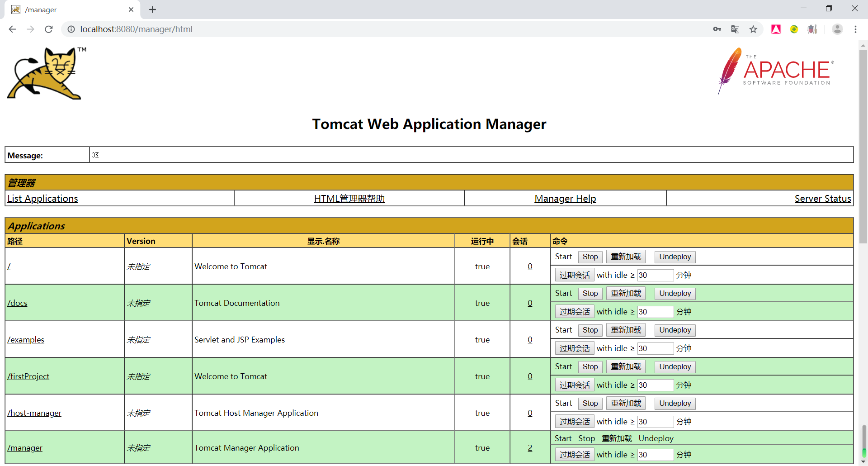The height and width of the screenshot is (466, 868).
Task: Open the /examples application link
Action: tap(26, 340)
